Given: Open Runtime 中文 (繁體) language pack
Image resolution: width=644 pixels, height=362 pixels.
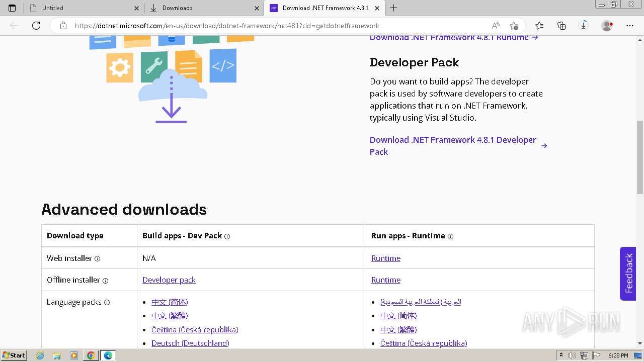Looking at the screenshot, I should [x=398, y=330].
